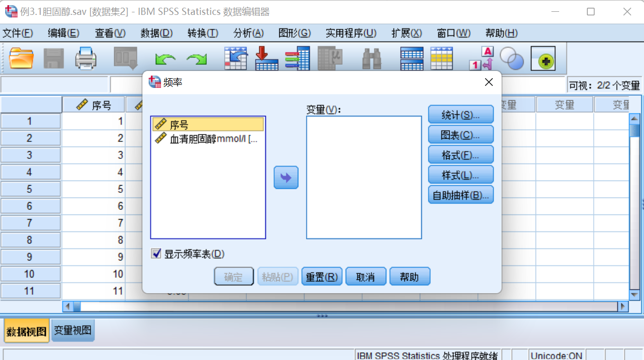Click the 序号 column header
Screen dimensions: 644x360
(94, 105)
